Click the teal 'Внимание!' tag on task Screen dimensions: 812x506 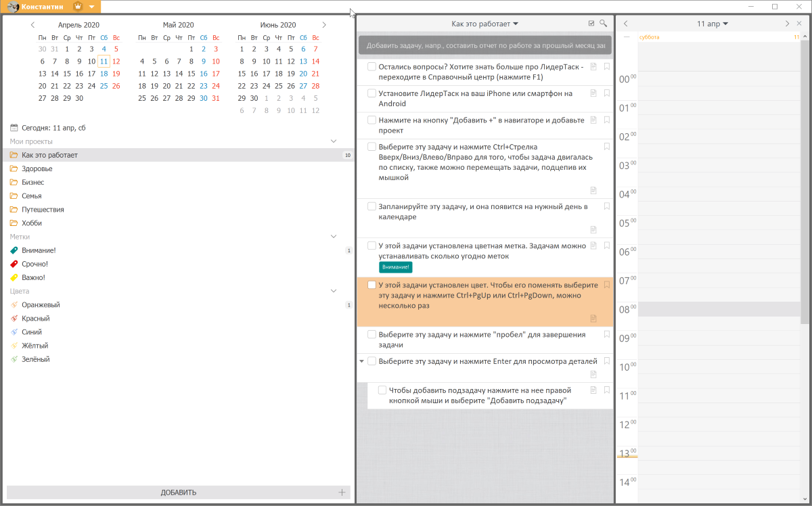pyautogui.click(x=397, y=267)
